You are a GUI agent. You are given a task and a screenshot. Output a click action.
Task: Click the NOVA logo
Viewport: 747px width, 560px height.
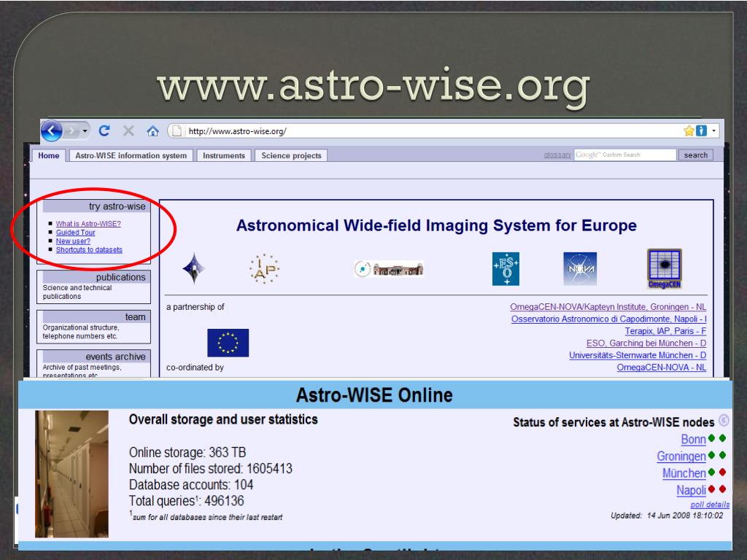(580, 269)
